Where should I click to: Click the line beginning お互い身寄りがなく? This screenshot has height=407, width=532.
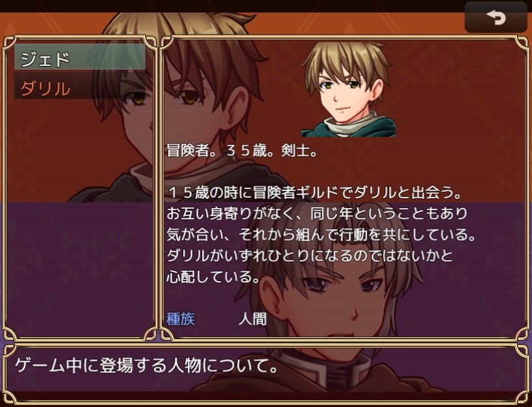pos(318,215)
